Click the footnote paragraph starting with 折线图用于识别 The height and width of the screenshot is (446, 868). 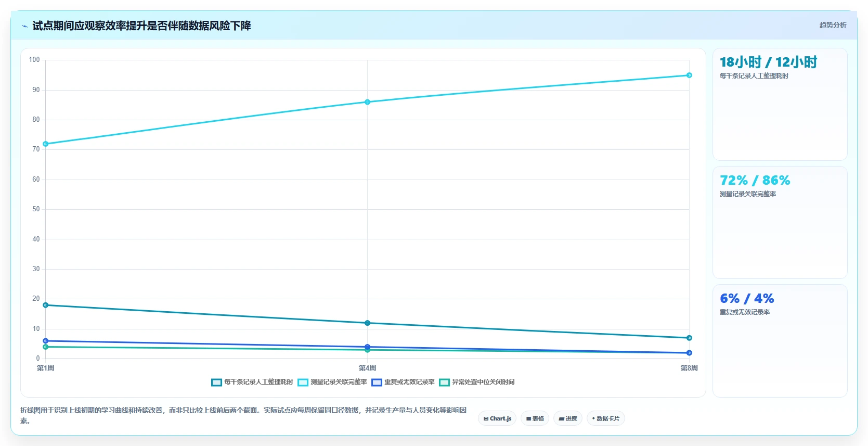click(243, 415)
